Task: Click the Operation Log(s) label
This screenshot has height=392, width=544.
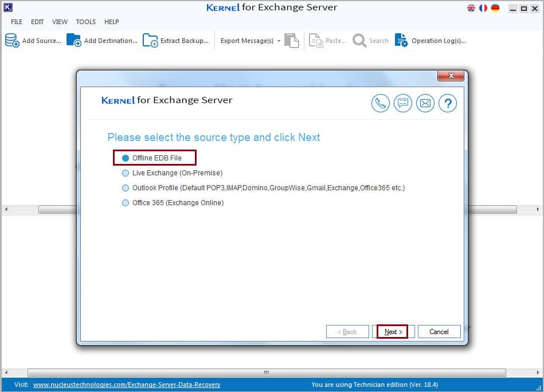Action: 439,41
